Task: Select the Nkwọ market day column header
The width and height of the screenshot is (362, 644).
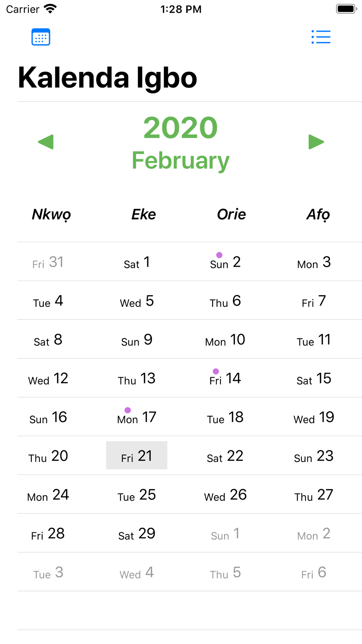Action: tap(51, 215)
